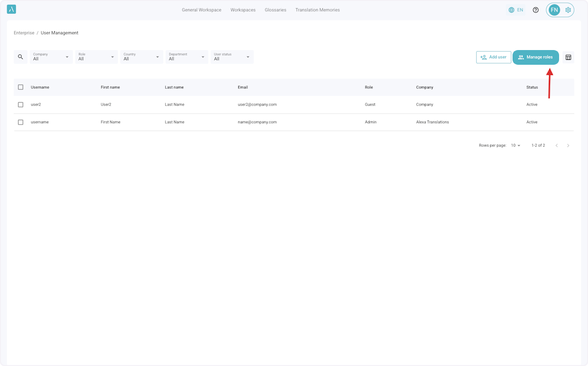This screenshot has width=588, height=366.
Task: Go to previous page arrow
Action: [x=557, y=145]
